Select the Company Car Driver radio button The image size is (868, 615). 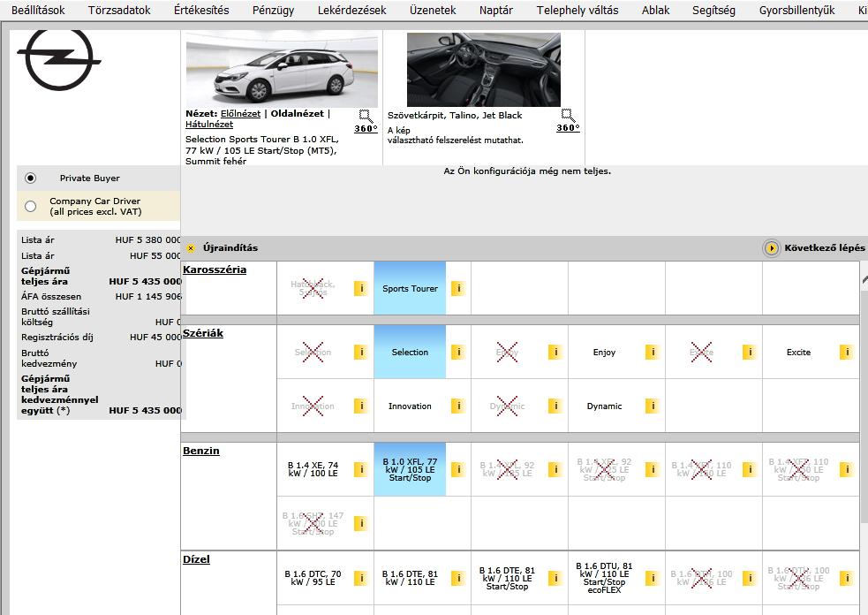click(x=30, y=206)
